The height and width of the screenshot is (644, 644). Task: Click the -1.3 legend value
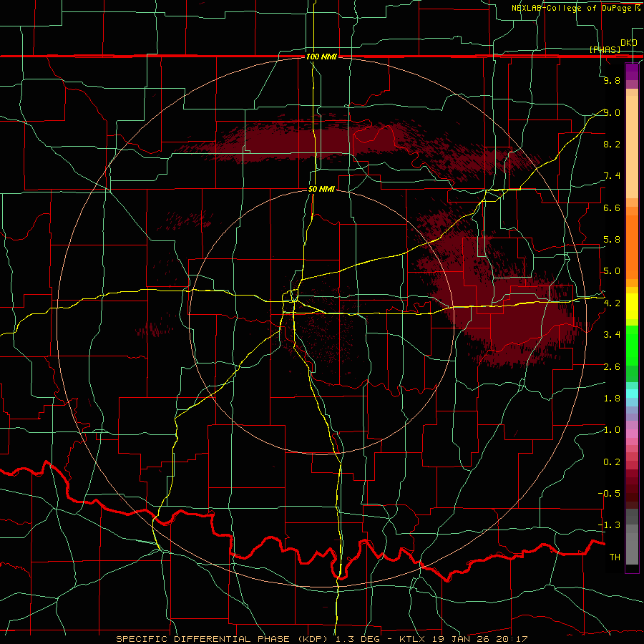[609, 525]
